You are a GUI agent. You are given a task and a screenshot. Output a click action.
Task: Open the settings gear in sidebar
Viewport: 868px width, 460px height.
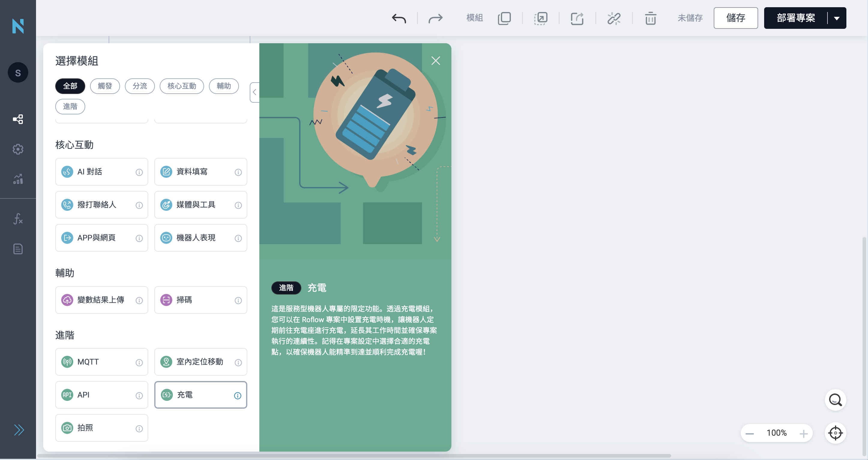(x=18, y=149)
